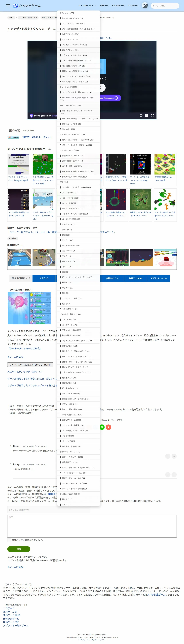Upvote Ricky's 18:49 comment
Screen dimensions: 184x644
coord(168,456)
